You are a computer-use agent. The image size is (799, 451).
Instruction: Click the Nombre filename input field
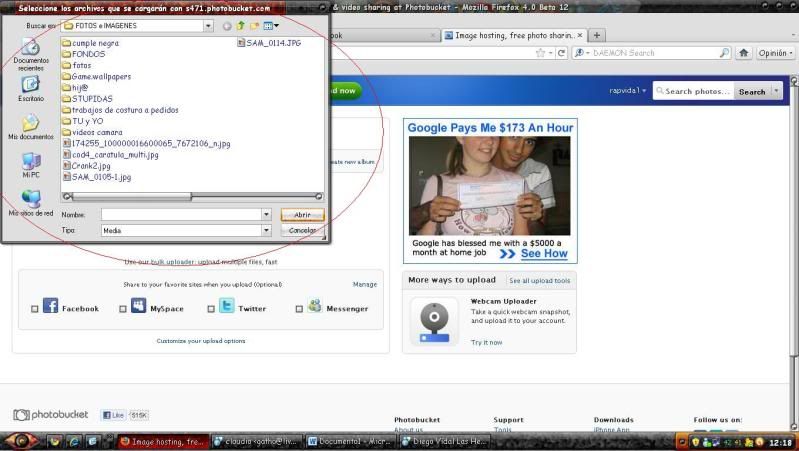(x=181, y=215)
